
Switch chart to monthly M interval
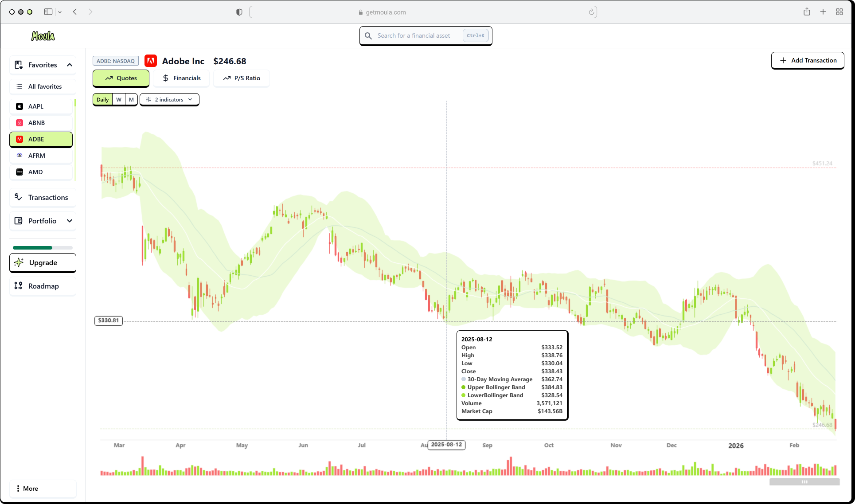(131, 100)
